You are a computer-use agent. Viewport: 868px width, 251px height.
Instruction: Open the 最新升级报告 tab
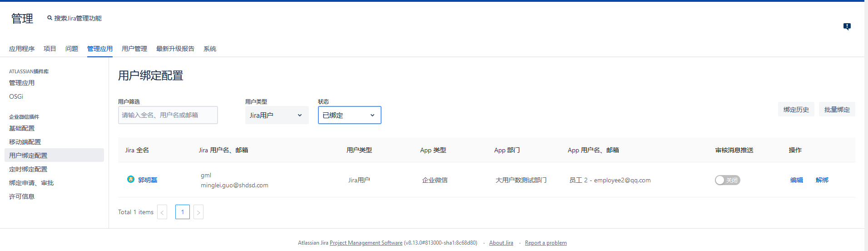pos(175,49)
